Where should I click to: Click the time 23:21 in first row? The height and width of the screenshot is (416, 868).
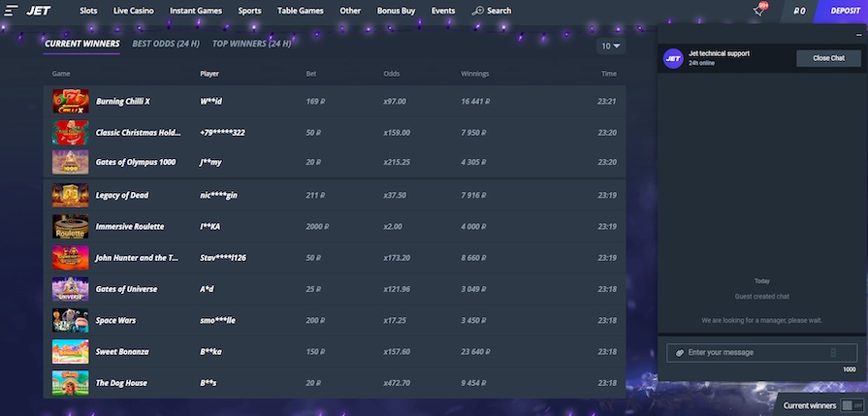tap(607, 101)
